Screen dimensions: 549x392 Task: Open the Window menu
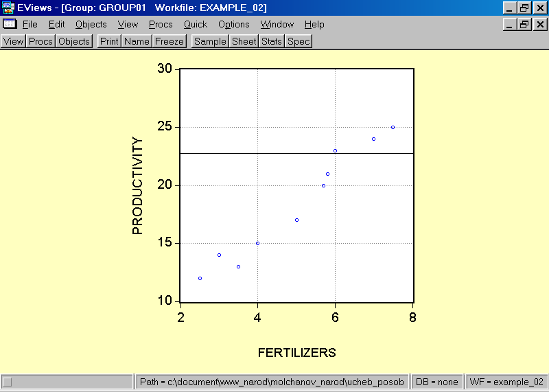(277, 24)
